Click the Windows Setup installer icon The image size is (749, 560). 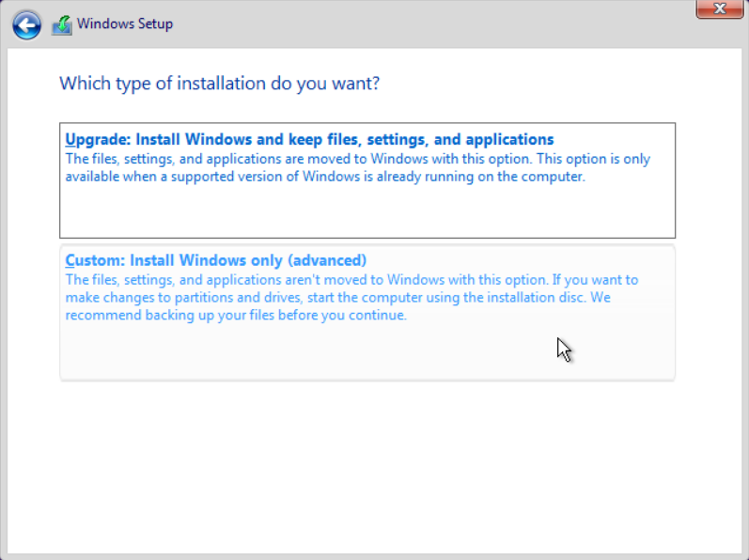tap(62, 24)
